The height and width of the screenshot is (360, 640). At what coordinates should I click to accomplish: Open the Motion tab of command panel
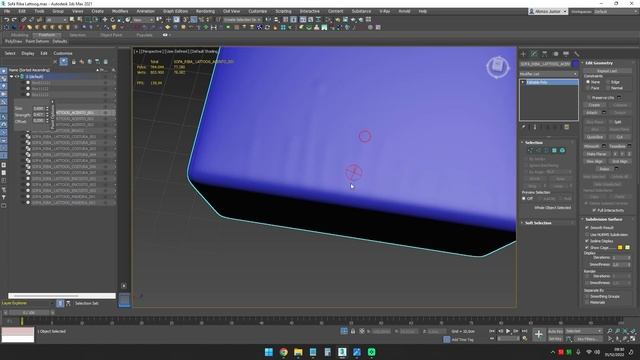pos(556,54)
